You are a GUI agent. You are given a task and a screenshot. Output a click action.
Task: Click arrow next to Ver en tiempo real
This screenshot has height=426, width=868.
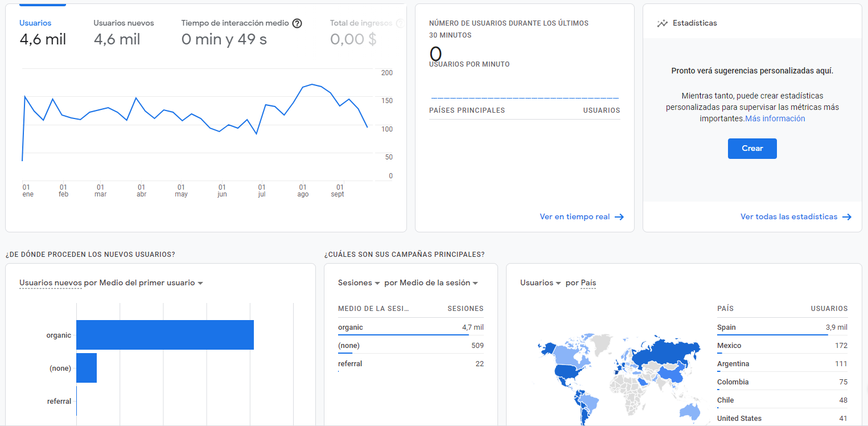pyautogui.click(x=619, y=217)
